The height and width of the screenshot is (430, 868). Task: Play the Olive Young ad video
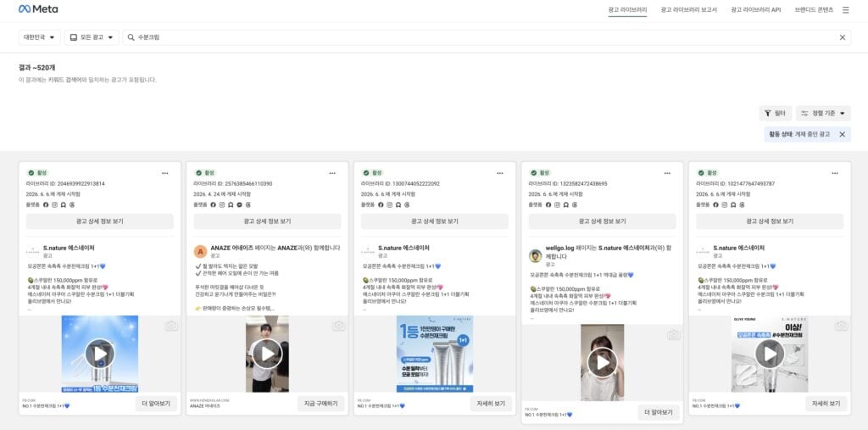click(770, 354)
